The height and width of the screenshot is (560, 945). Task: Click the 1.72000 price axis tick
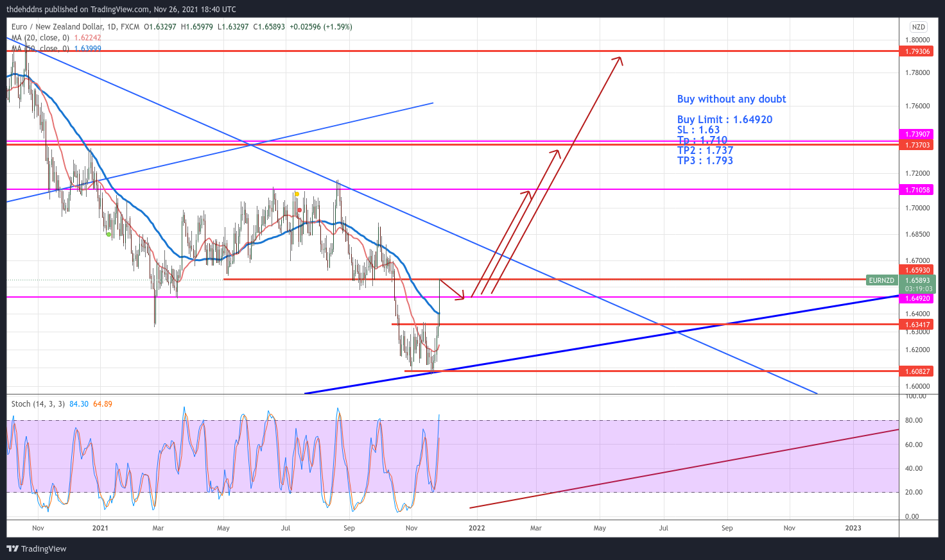(x=917, y=173)
